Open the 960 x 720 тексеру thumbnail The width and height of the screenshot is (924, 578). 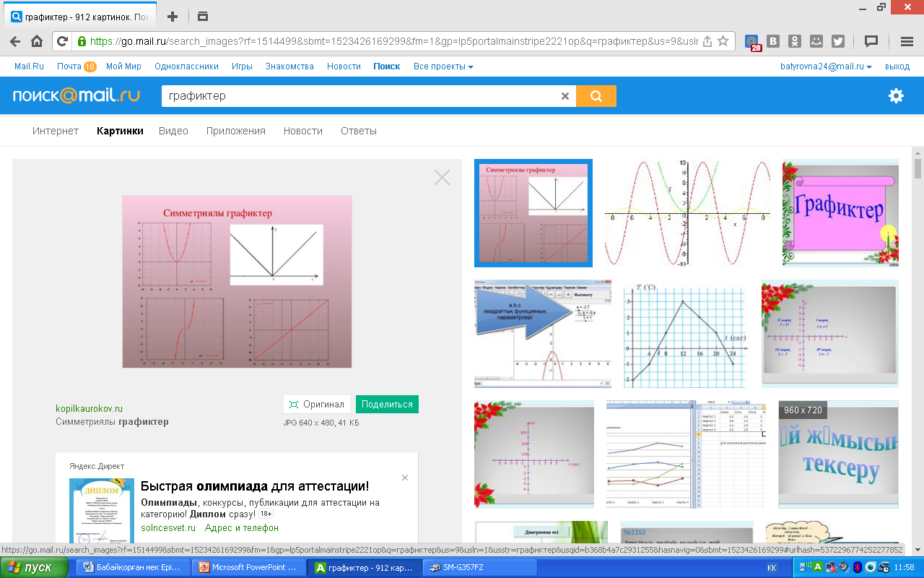(838, 454)
